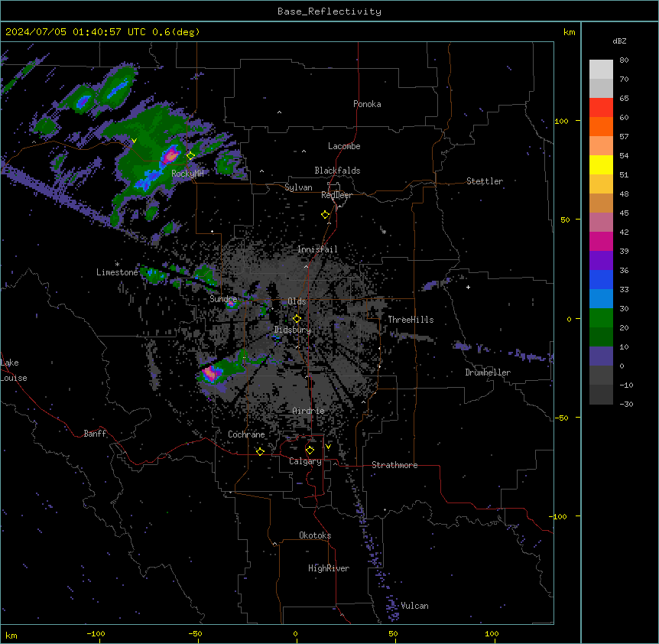The image size is (659, 644).
Task: Pick the purple 36-39 dBZ legend swatch
Action: pyautogui.click(x=601, y=261)
